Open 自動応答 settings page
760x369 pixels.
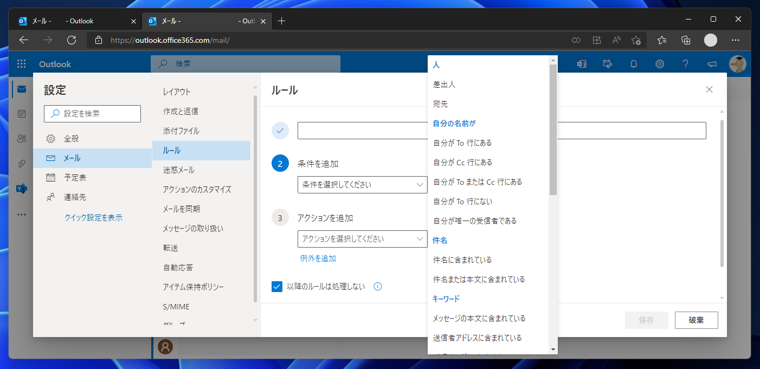[x=201, y=268]
